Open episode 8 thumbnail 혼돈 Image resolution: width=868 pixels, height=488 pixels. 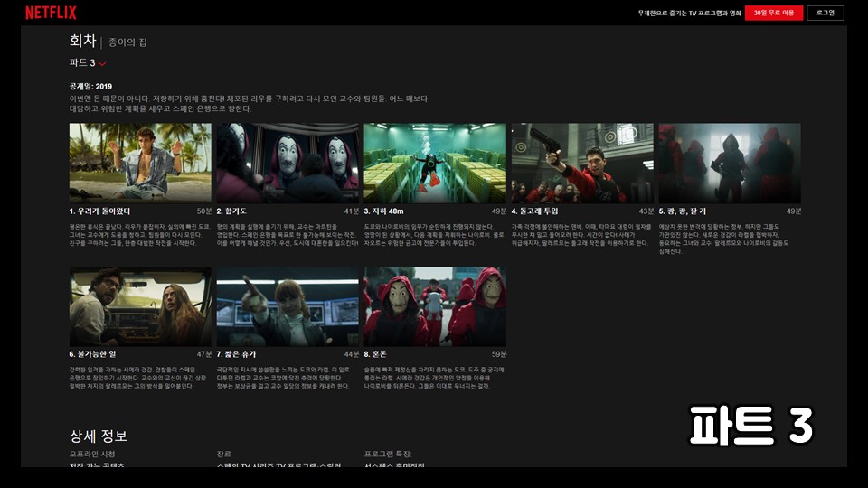click(x=435, y=306)
